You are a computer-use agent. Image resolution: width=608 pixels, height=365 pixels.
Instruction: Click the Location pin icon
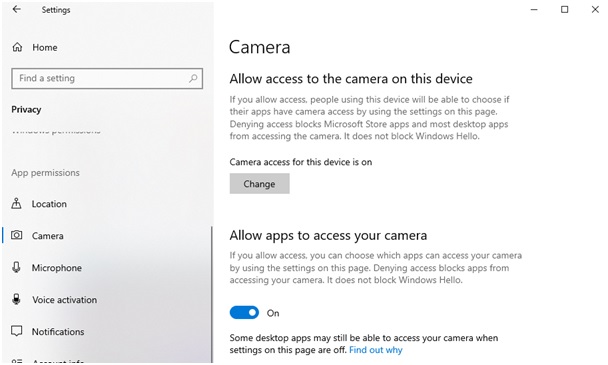coord(16,203)
